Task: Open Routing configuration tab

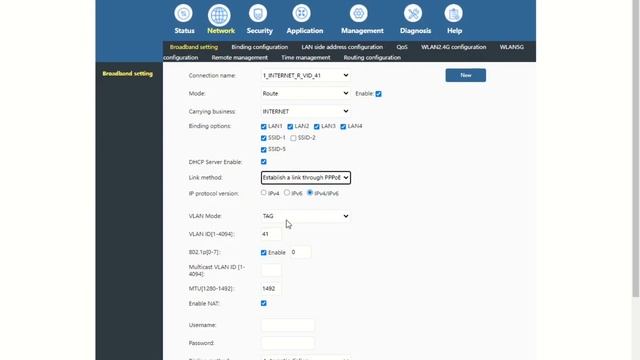Action: tap(372, 58)
